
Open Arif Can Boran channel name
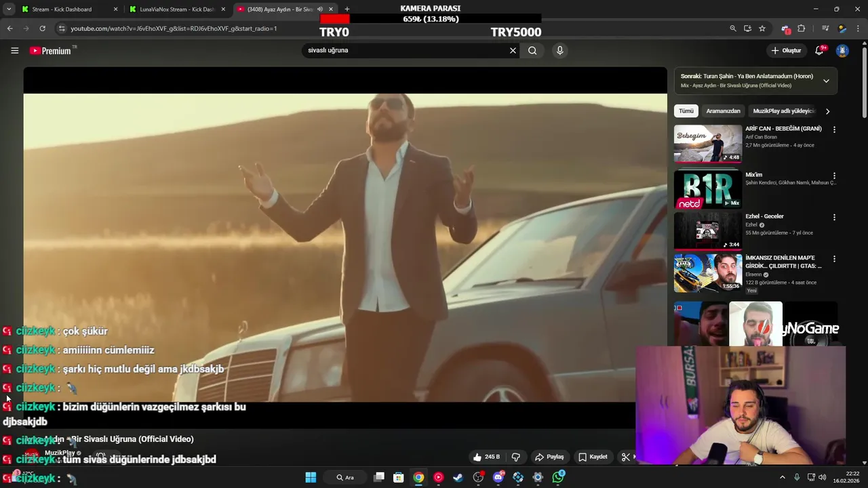[x=761, y=137]
